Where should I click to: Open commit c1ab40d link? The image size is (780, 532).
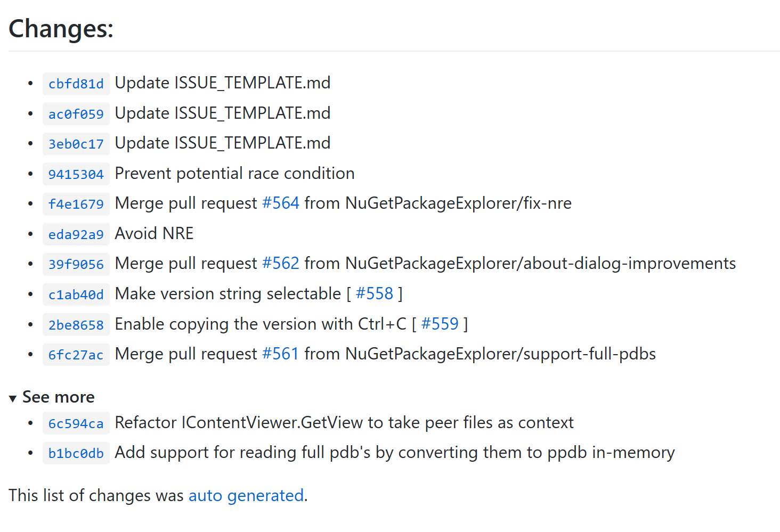(x=76, y=294)
